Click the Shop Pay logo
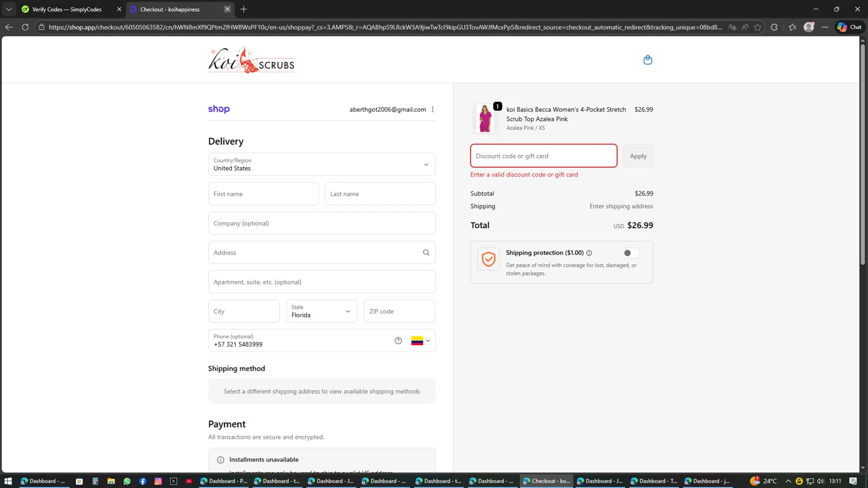This screenshot has height=488, width=868. (219, 109)
